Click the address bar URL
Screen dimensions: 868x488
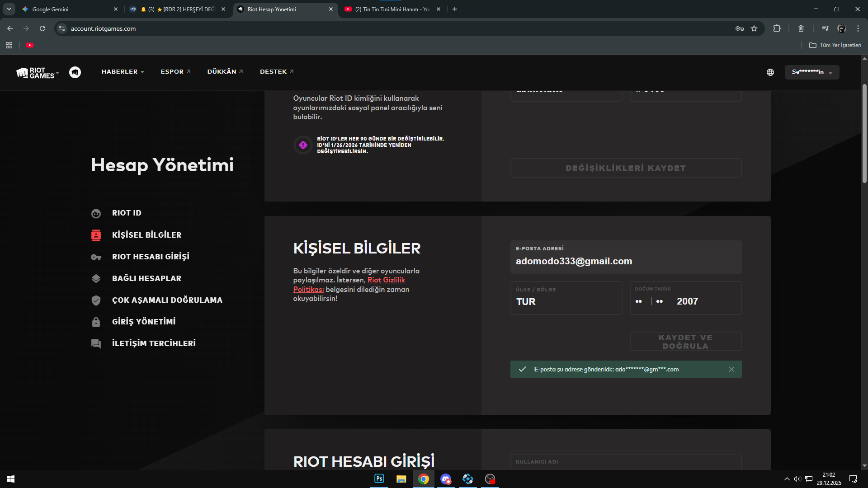103,28
